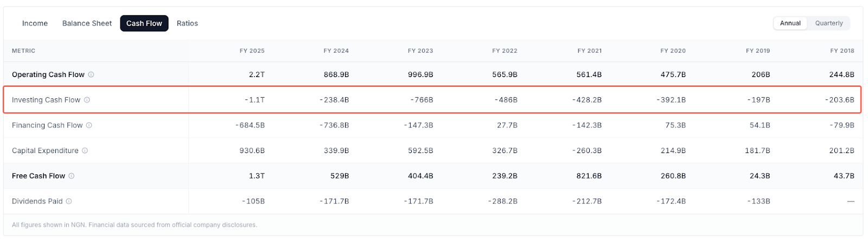Screen dimensions: 868x241
Task: Click the METRIC column header
Action: tap(24, 51)
